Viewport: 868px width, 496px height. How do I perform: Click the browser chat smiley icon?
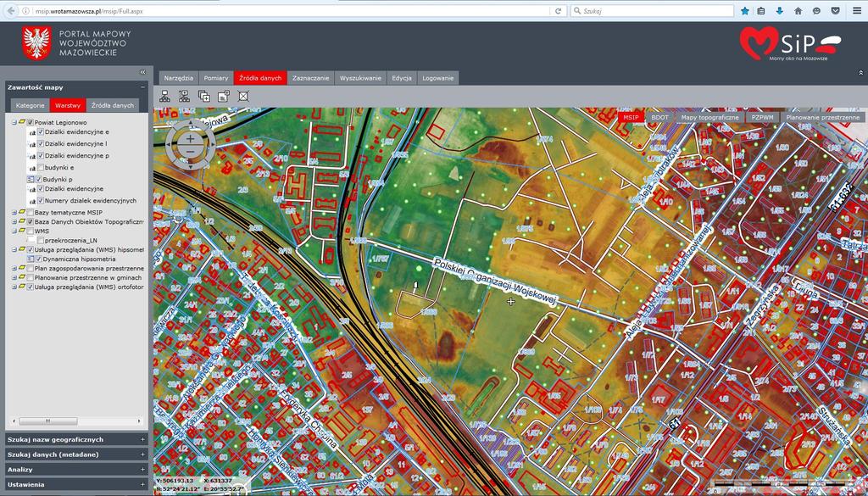[x=816, y=10]
